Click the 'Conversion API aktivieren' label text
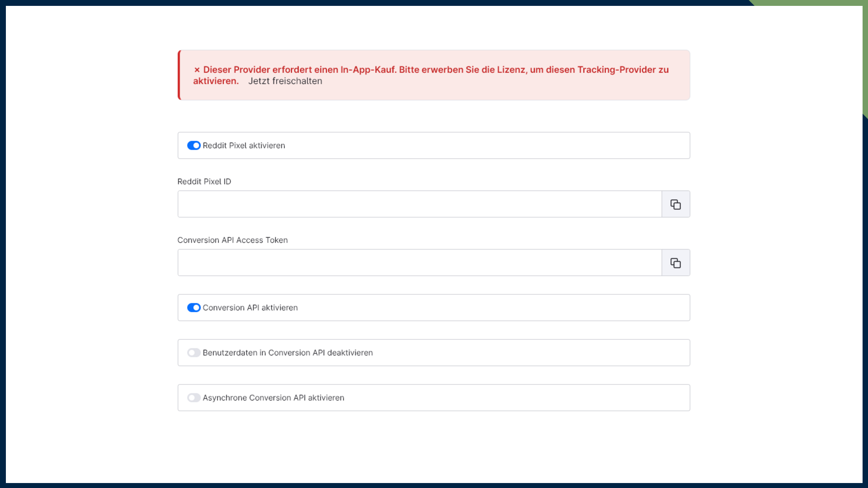This screenshot has height=488, width=868. coord(250,308)
